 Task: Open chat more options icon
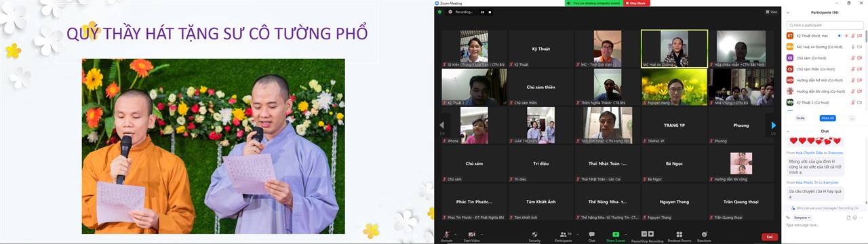[861, 218]
